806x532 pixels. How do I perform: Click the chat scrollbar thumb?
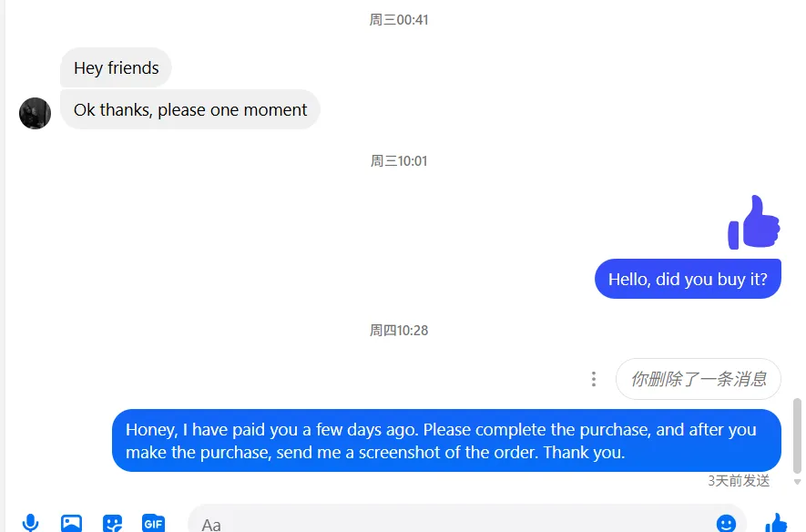797,435
